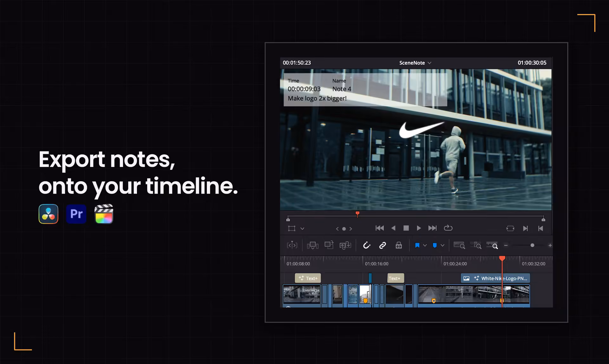Go to the in point icon

[x=541, y=228]
